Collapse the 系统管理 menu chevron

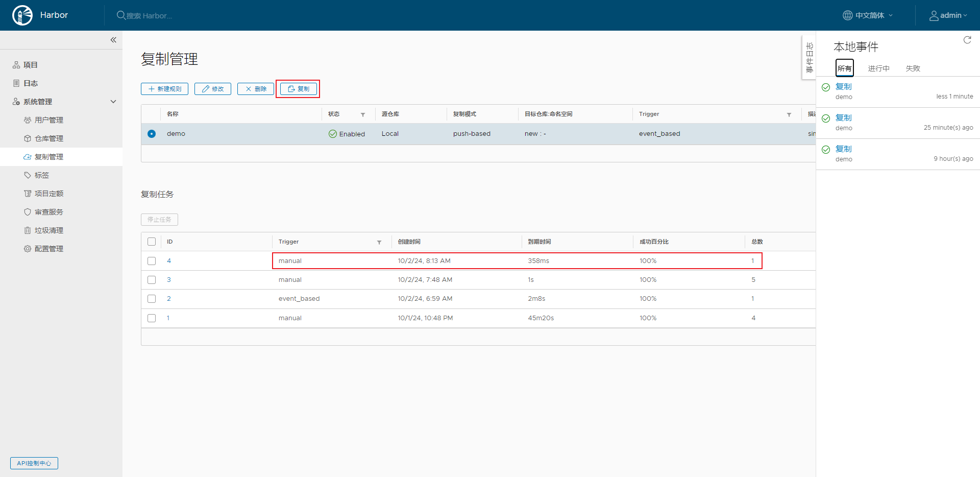pos(113,102)
